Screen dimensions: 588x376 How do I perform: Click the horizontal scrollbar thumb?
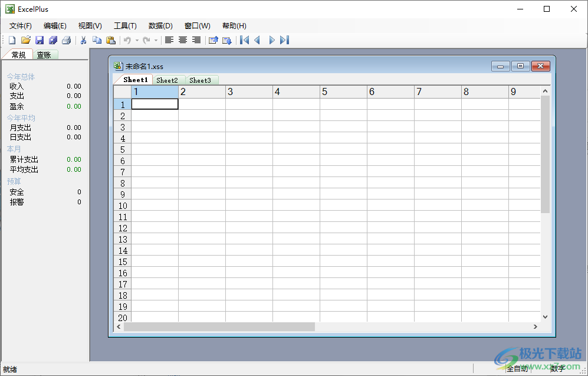(x=219, y=327)
